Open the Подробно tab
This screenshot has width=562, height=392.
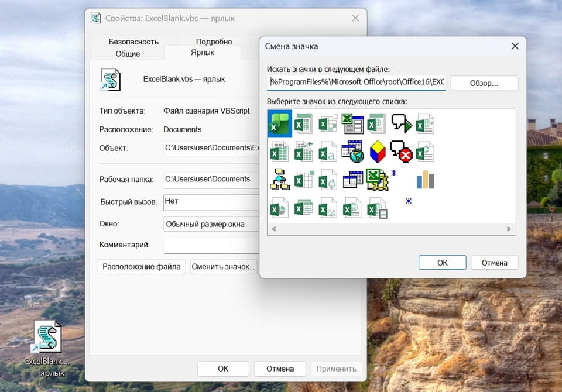(x=214, y=42)
